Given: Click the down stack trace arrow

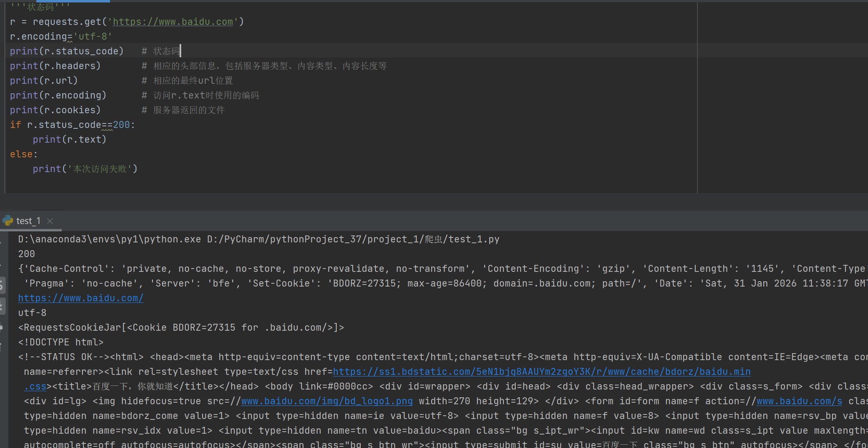Looking at the screenshot, I should [1, 264].
